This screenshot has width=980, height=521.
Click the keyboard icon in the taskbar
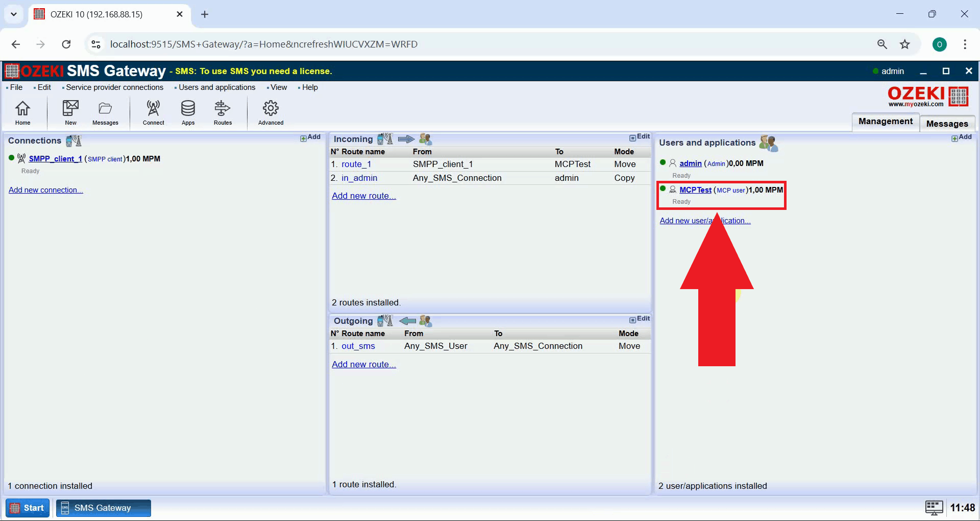click(x=934, y=508)
